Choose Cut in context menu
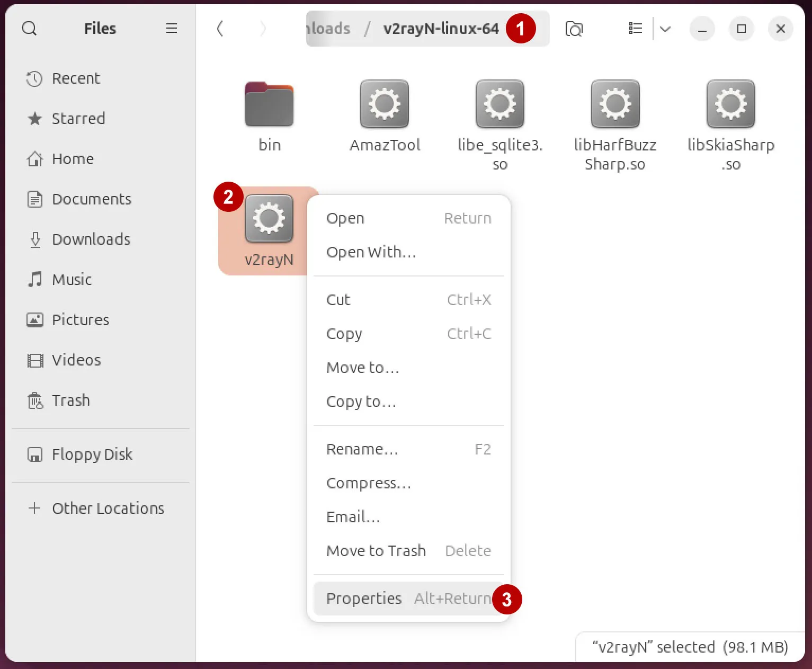 tap(409, 300)
